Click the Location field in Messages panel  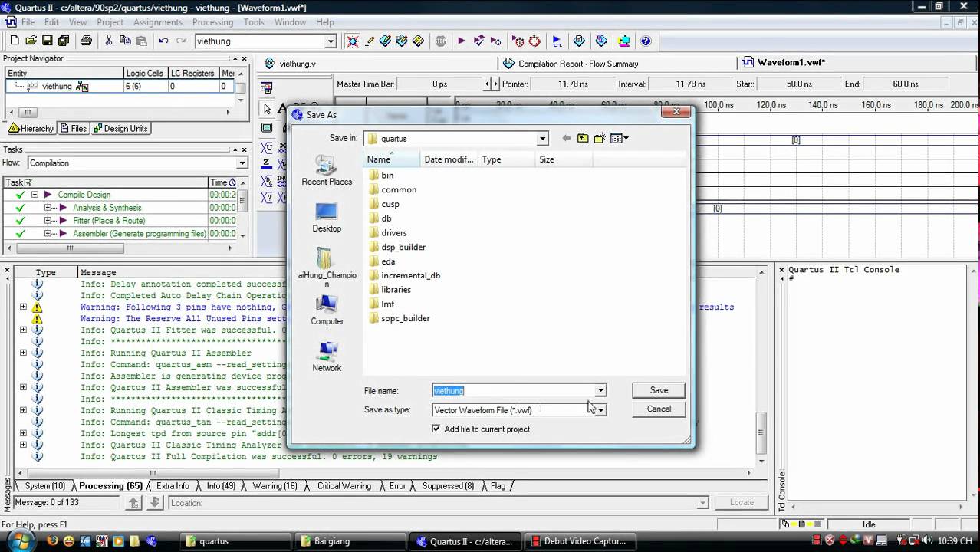pos(438,503)
